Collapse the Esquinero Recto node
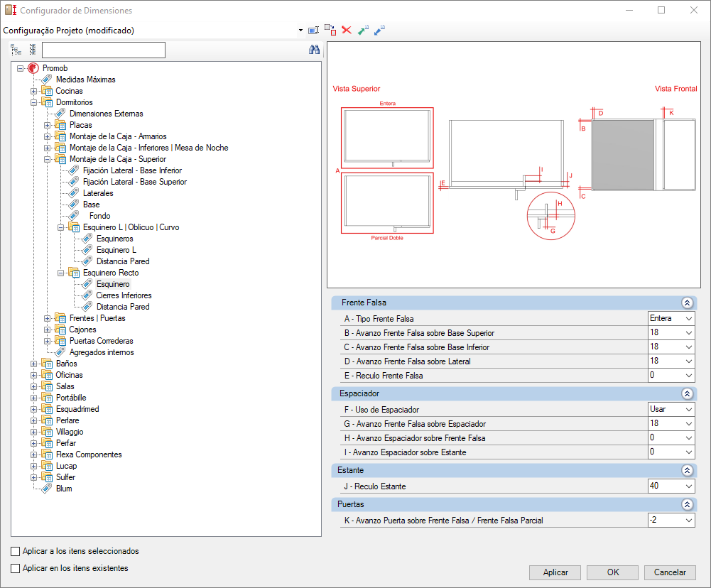 pyautogui.click(x=61, y=273)
